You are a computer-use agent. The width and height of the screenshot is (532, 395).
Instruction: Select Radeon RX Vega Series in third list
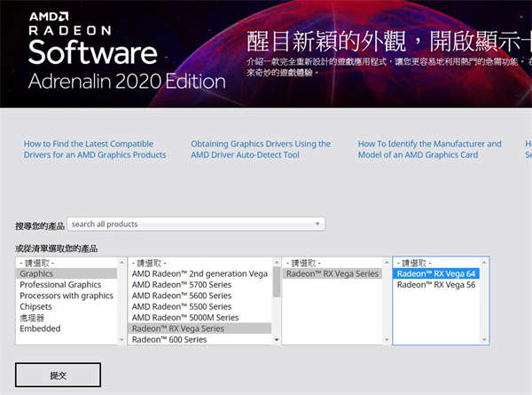click(332, 273)
